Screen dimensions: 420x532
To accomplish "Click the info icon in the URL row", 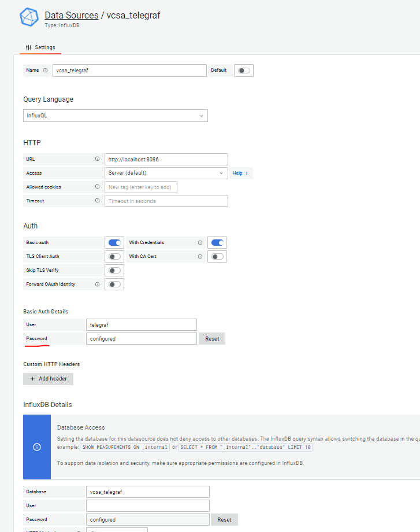I will pos(97,159).
